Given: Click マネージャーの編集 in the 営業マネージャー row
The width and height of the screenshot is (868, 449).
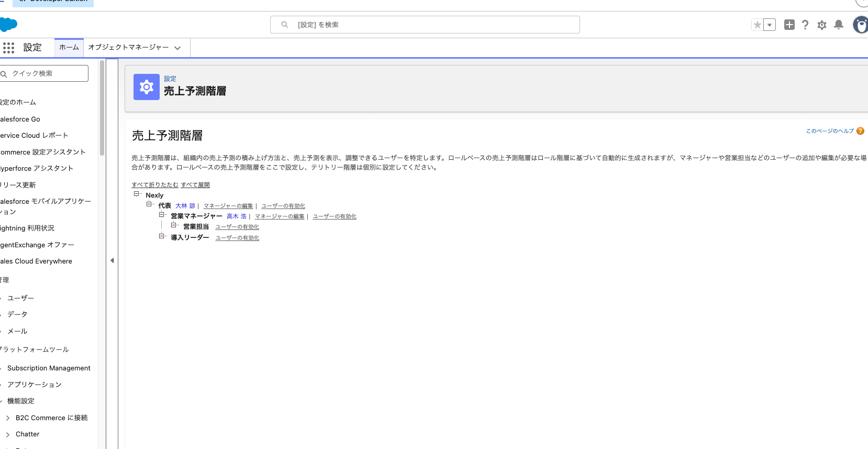Looking at the screenshot, I should coord(280,216).
